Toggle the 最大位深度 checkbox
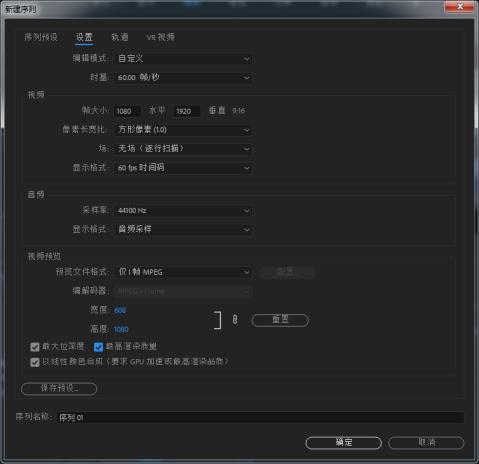479x464 pixels. [35, 347]
